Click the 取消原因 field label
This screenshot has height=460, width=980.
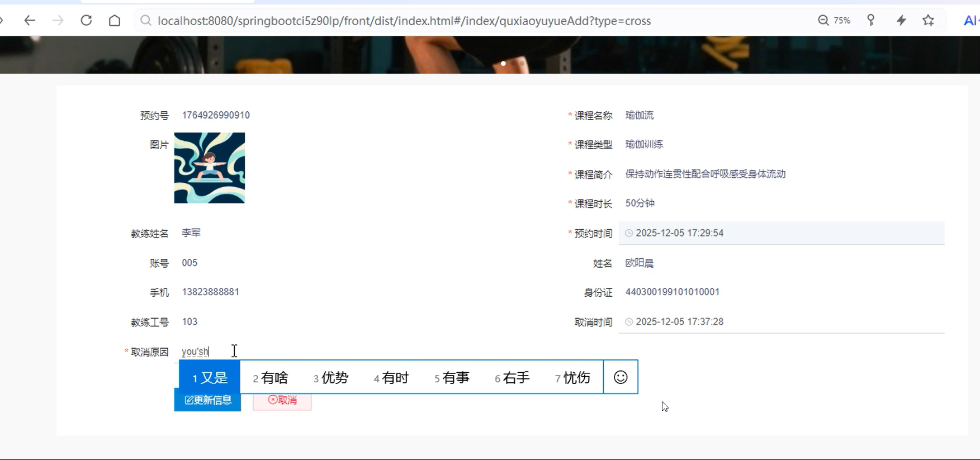pyautogui.click(x=150, y=352)
